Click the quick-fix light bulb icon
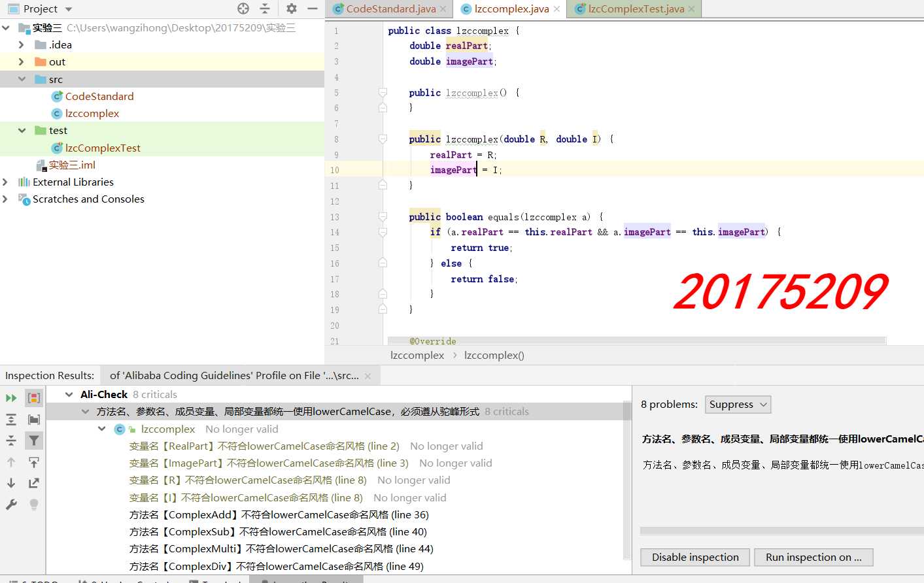 pos(34,505)
